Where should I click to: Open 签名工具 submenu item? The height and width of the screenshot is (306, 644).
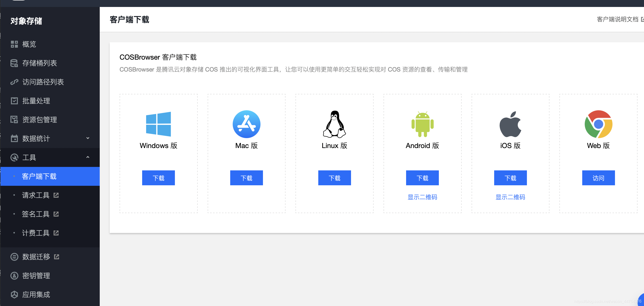[50, 214]
